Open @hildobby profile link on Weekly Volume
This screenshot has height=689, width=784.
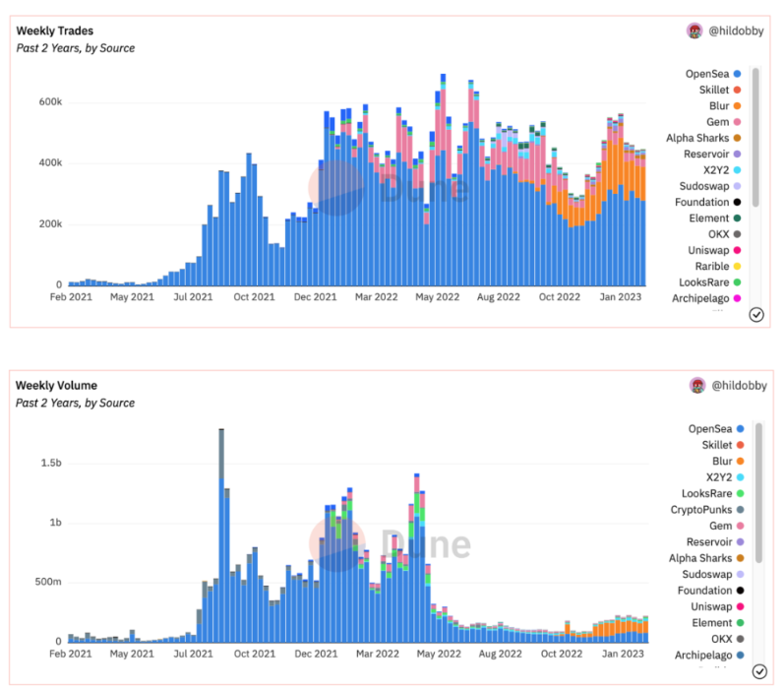click(x=739, y=386)
